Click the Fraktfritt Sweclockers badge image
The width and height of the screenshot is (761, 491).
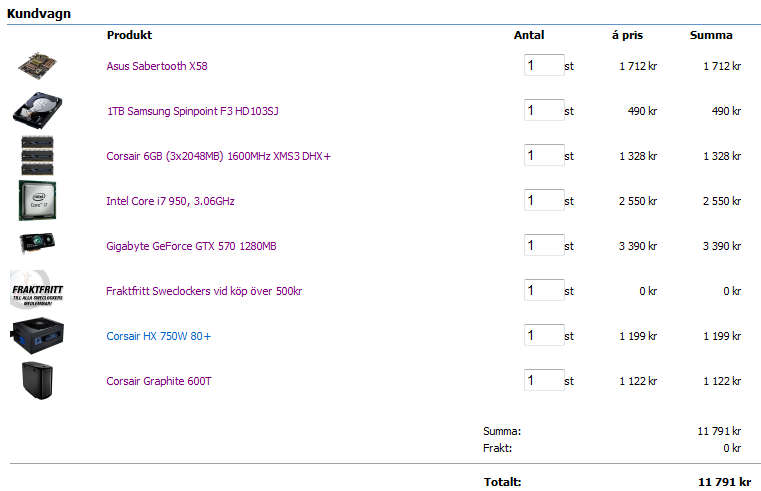point(38,291)
